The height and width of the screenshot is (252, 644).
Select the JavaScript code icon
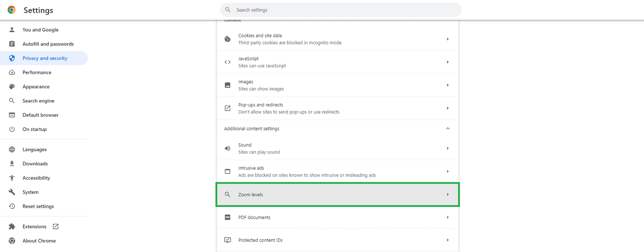coord(227,62)
